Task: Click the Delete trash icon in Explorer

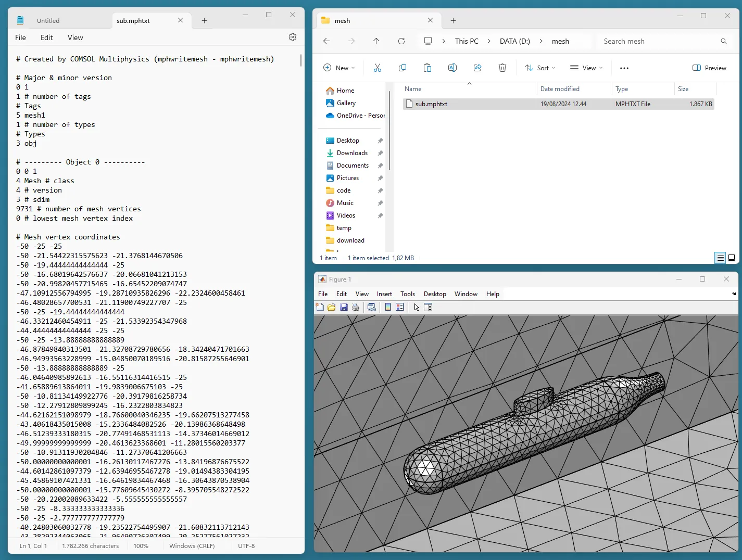Action: tap(502, 68)
